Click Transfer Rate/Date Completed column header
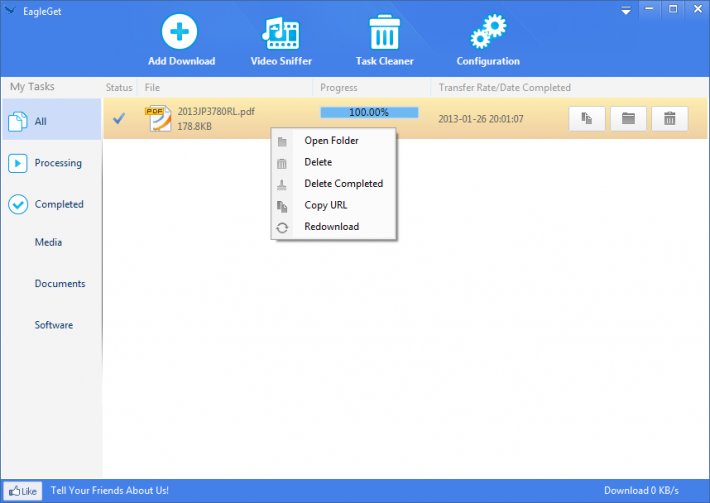Viewport: 710px width, 503px height. coord(504,87)
